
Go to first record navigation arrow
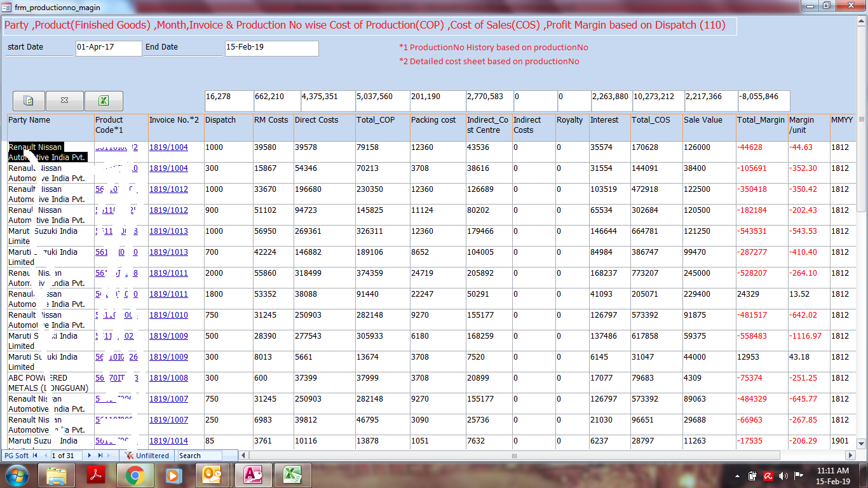point(36,456)
